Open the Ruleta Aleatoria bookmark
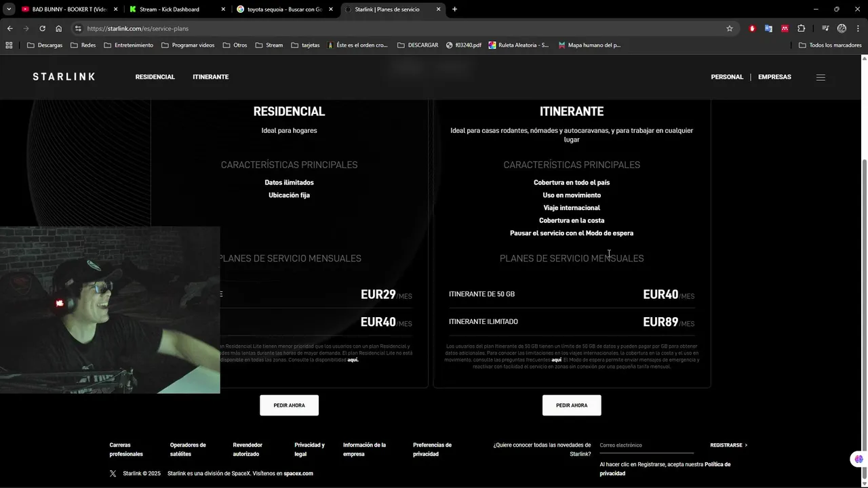Image resolution: width=868 pixels, height=488 pixels. [519, 45]
